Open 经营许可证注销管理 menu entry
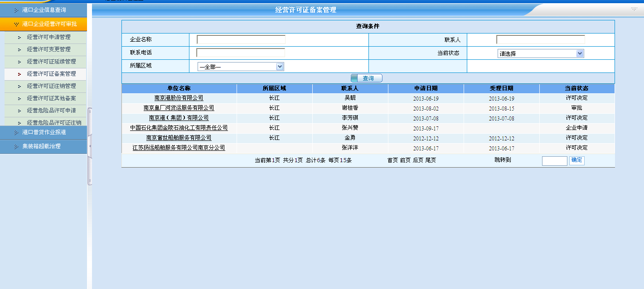This screenshot has width=644, height=289. tap(51, 86)
